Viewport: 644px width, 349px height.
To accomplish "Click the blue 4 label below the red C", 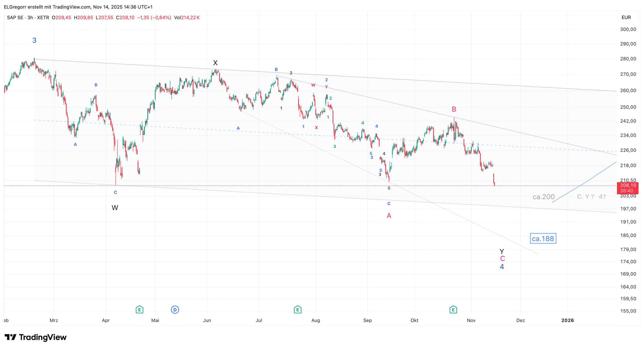I will click(x=502, y=267).
